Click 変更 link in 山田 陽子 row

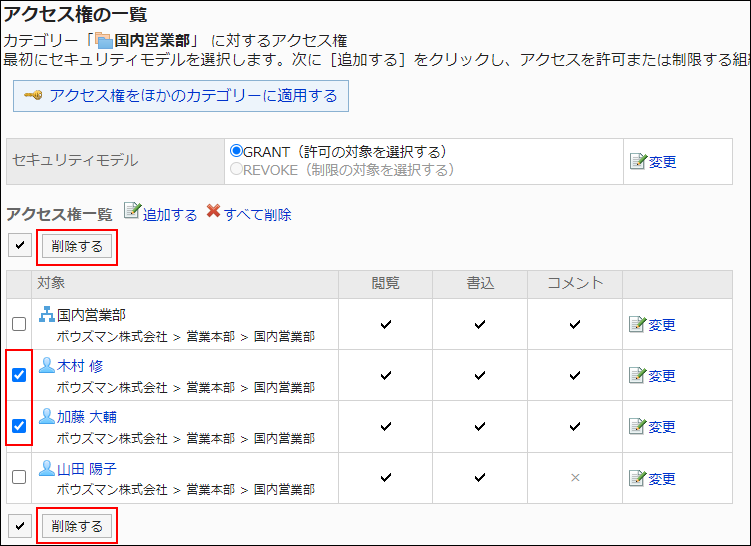(662, 478)
